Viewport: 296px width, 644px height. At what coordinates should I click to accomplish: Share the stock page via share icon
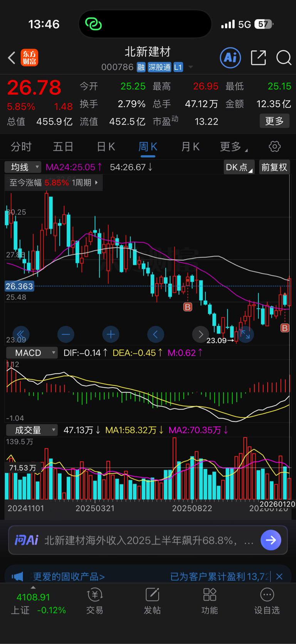click(x=258, y=58)
